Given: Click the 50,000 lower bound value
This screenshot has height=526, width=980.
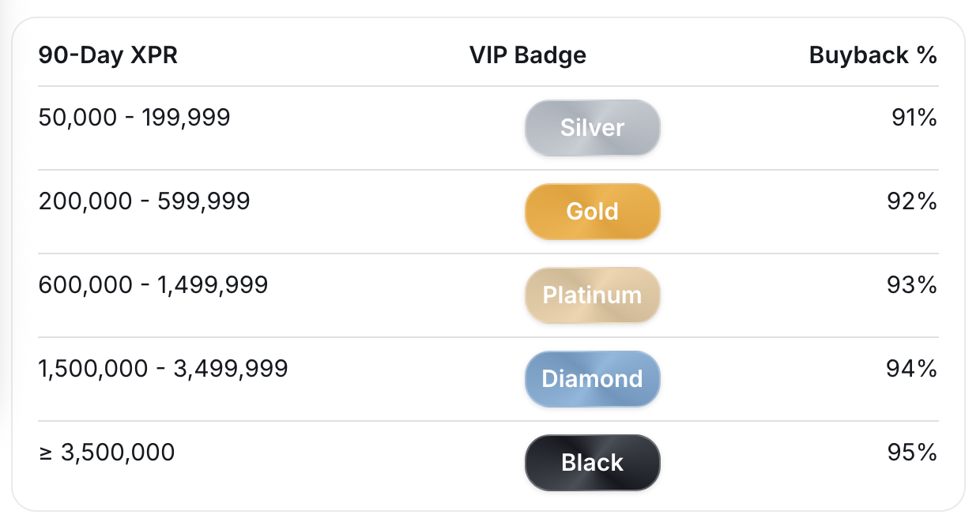Looking at the screenshot, I should pyautogui.click(x=77, y=118).
